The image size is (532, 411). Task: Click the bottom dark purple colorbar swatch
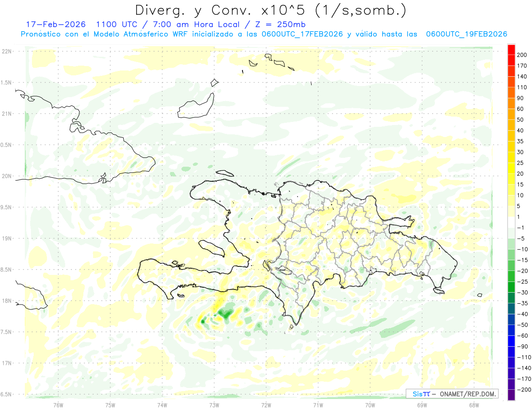click(x=511, y=395)
